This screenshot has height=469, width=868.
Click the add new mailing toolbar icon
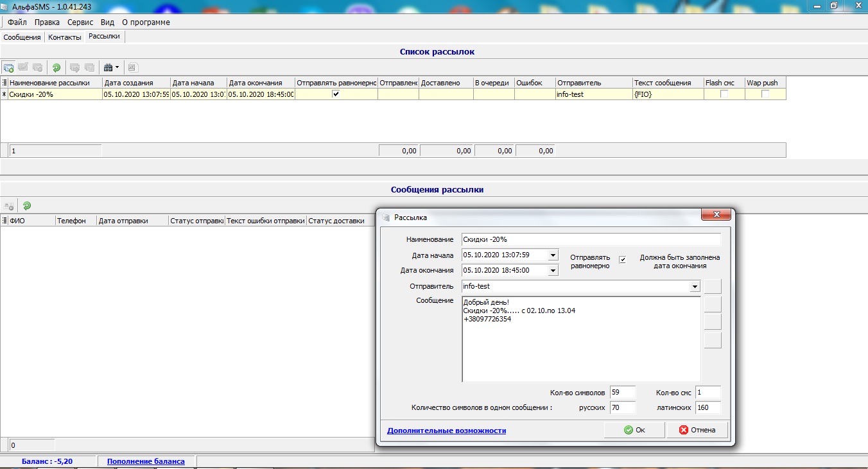pos(8,67)
